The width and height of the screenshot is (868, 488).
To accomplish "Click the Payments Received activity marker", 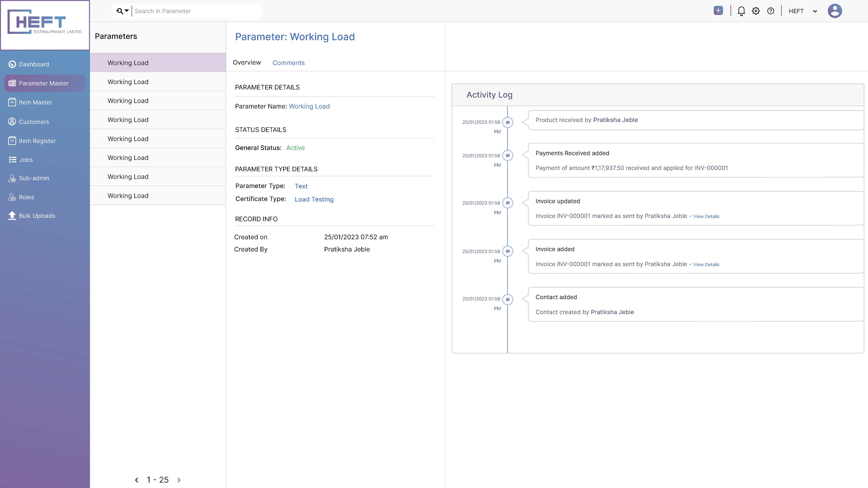I will coord(508,156).
